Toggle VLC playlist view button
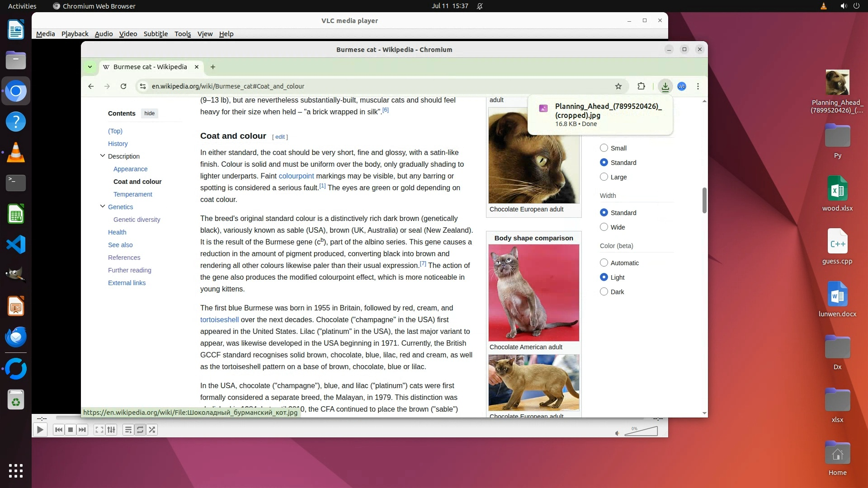 tap(128, 430)
